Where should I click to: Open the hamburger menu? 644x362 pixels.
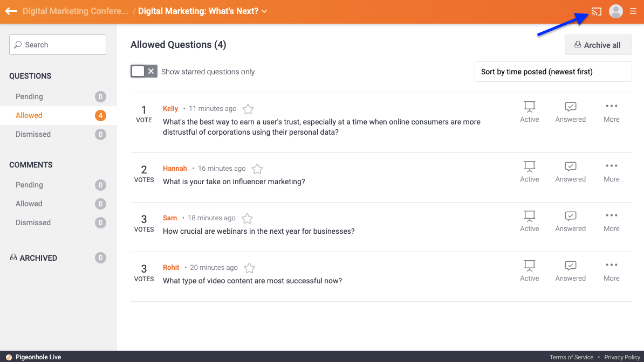633,11
